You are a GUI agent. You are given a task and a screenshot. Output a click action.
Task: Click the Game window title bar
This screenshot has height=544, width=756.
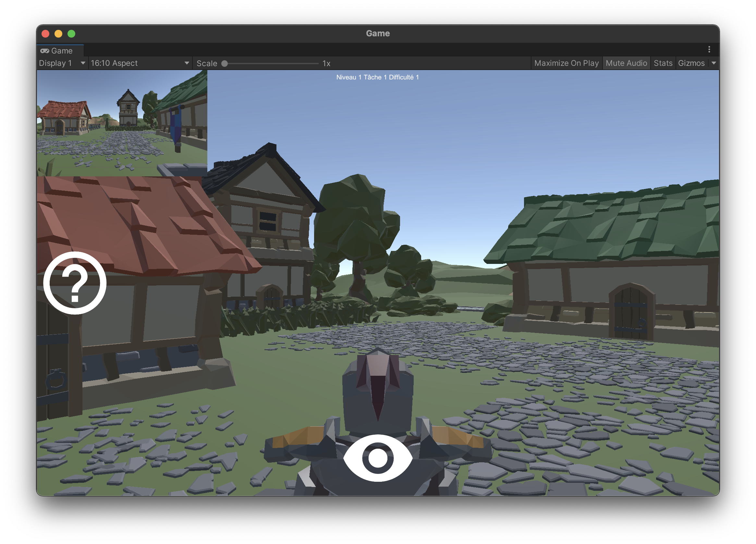point(378,33)
